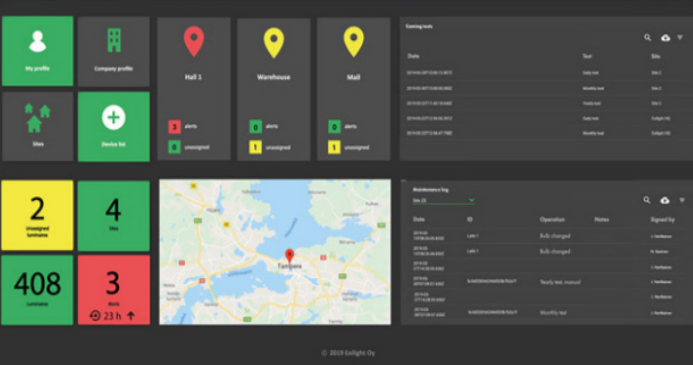
Task: Click cloud download icon in Coming tests panel
Action: [x=665, y=38]
